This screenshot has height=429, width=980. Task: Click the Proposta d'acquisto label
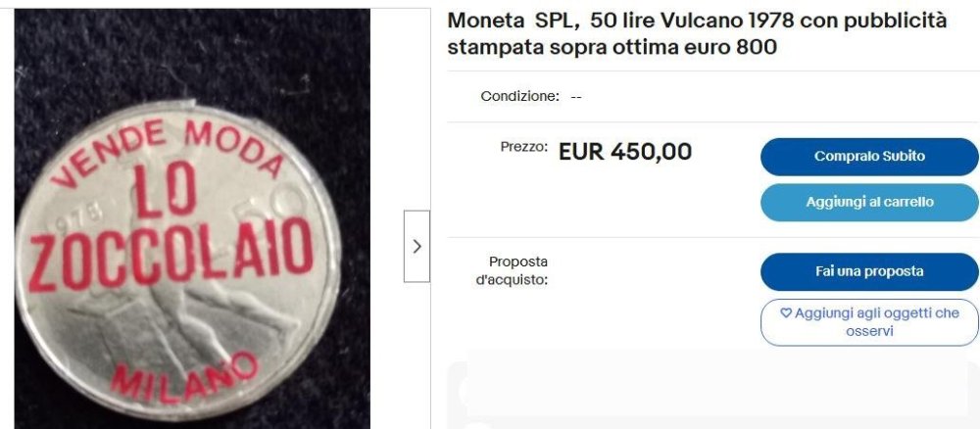pyautogui.click(x=512, y=271)
